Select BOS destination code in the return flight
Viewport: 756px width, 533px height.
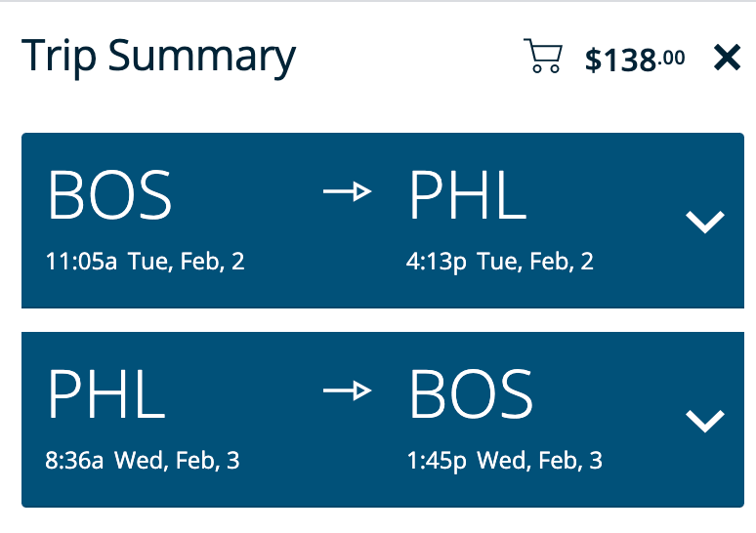click(471, 394)
